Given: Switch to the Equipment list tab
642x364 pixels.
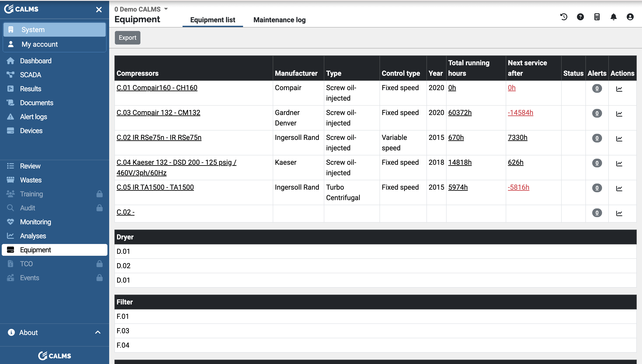Looking at the screenshot, I should pos(213,20).
